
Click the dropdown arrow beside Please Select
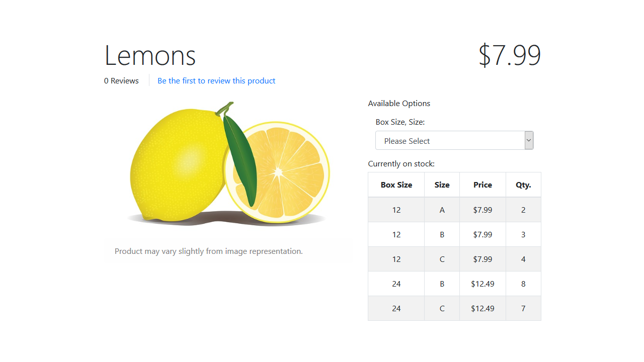[529, 140]
